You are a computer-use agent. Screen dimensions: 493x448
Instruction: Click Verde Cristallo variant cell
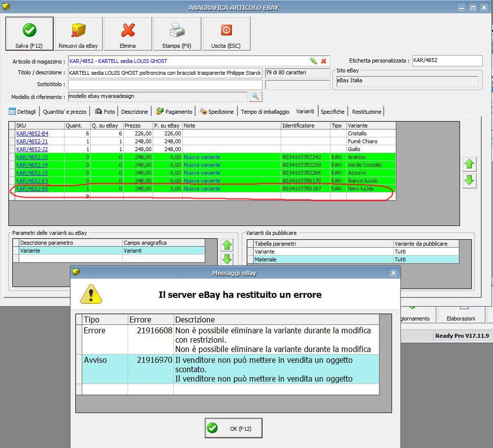coord(371,165)
